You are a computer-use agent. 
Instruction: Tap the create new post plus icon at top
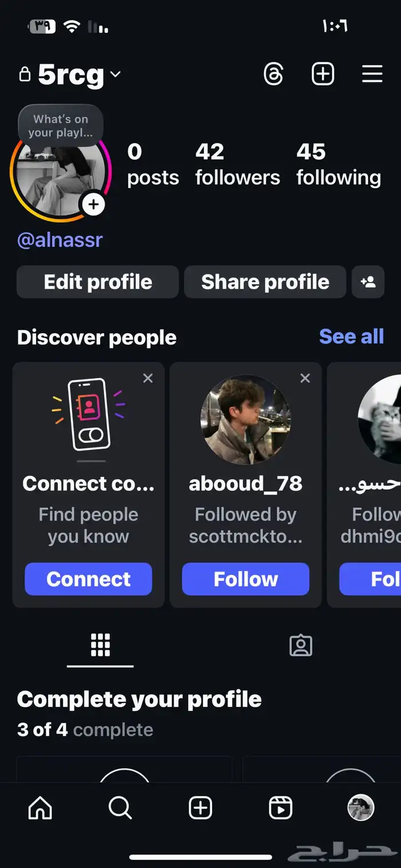[323, 75]
